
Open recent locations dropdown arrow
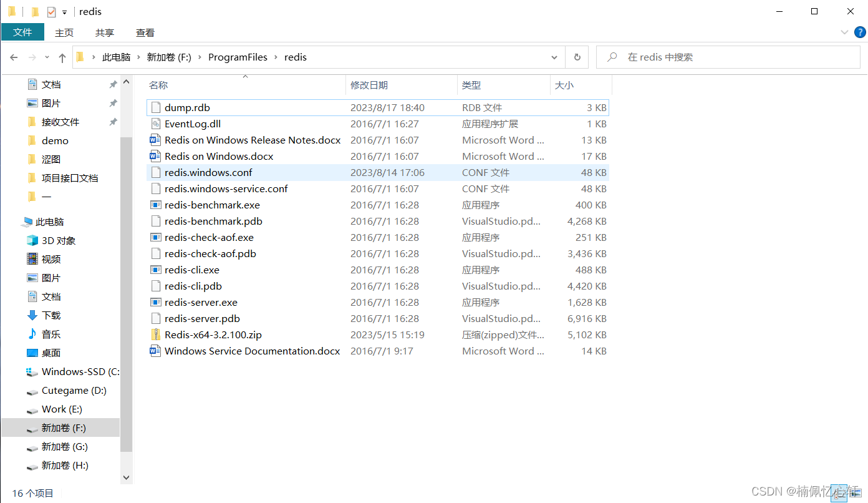click(x=47, y=57)
